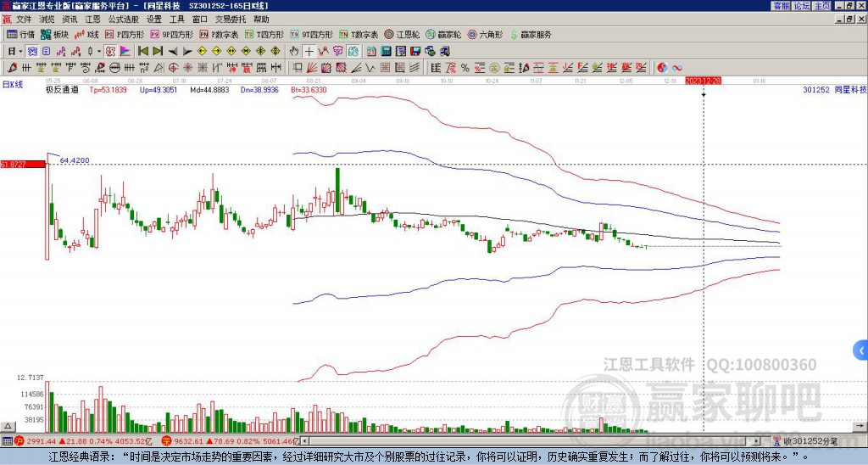
Task: Click the 论坛 forum link
Action: pyautogui.click(x=802, y=6)
